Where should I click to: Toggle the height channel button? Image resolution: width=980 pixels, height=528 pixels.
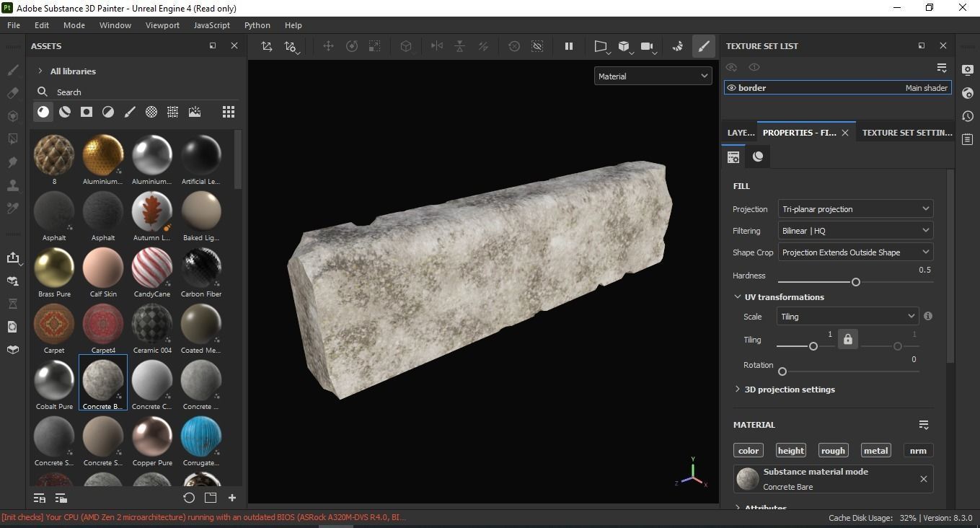[790, 451]
